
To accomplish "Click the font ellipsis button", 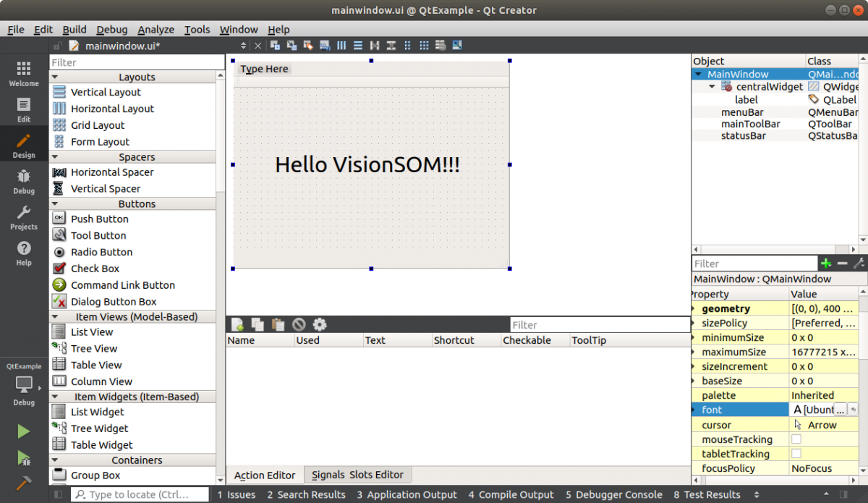I will [840, 410].
